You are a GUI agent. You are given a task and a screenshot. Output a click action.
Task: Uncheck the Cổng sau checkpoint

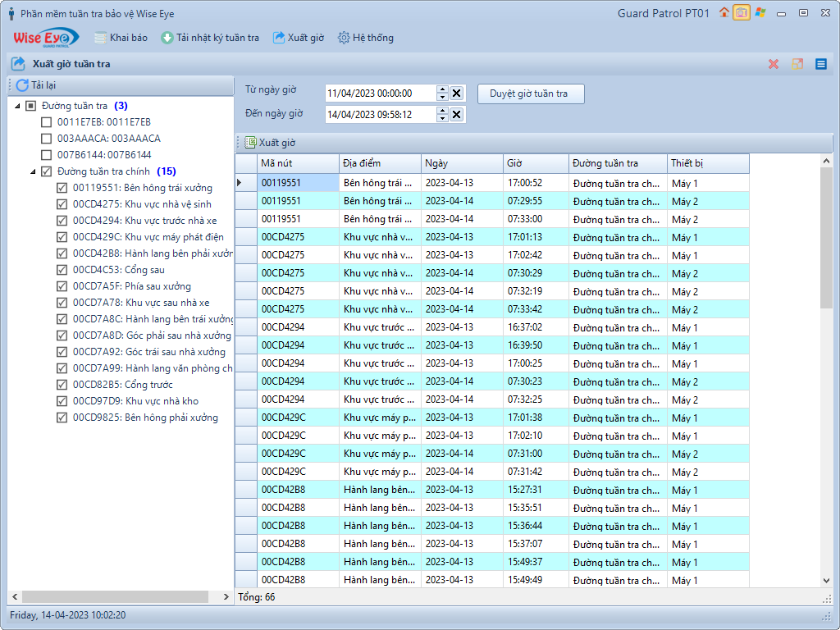point(62,270)
